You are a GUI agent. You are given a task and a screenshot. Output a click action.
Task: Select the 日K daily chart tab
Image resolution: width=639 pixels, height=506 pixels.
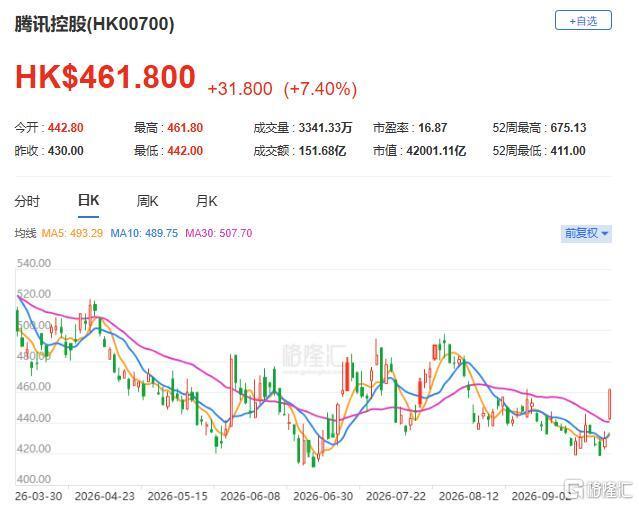point(88,200)
